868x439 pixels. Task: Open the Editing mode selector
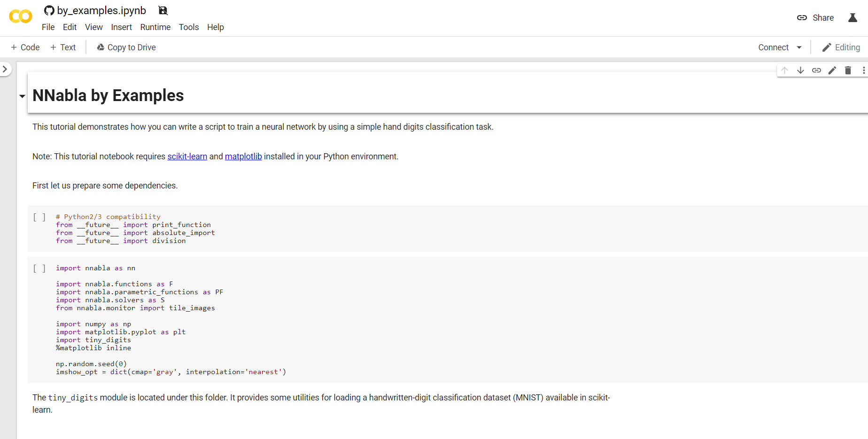841,47
